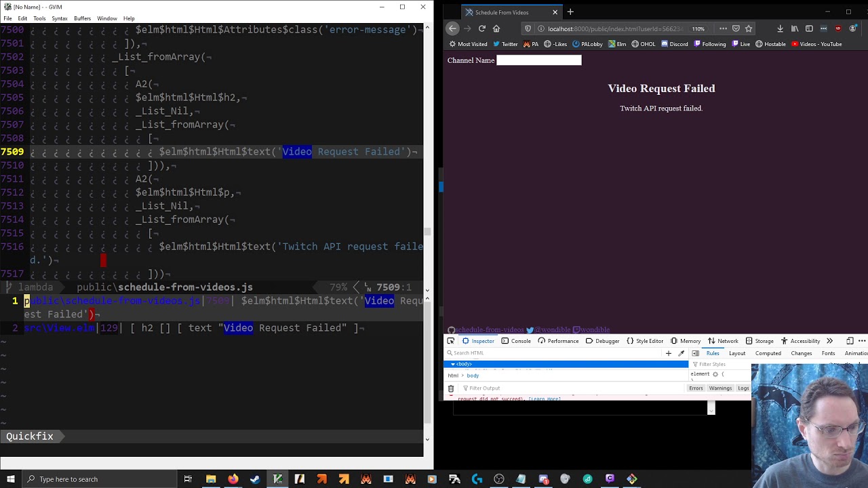This screenshot has width=868, height=488.
Task: Select the Schedule From Videos browser tab
Action: pos(511,12)
